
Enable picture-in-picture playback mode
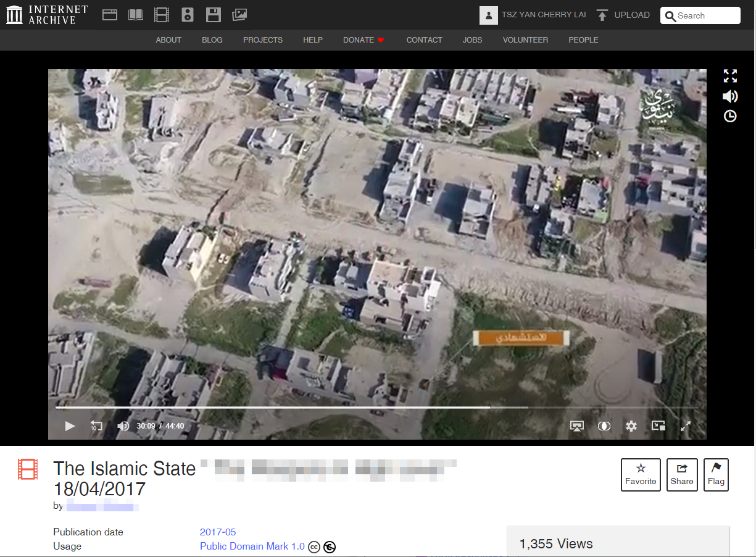(658, 425)
